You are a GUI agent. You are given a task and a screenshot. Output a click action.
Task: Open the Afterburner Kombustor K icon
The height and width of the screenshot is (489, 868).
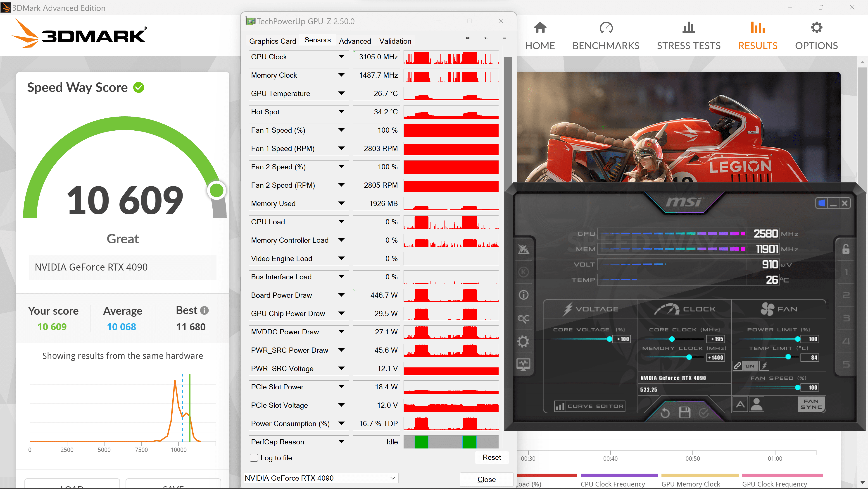click(x=523, y=272)
